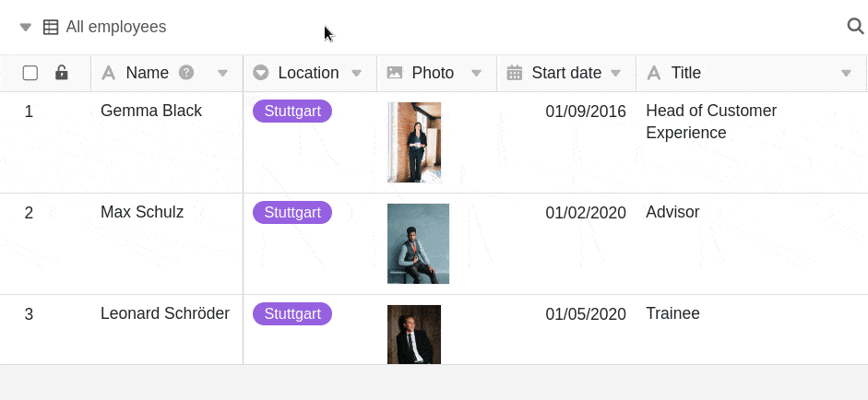868x400 pixels.
Task: Open Gemma Black's photo thumbnail
Action: [414, 142]
